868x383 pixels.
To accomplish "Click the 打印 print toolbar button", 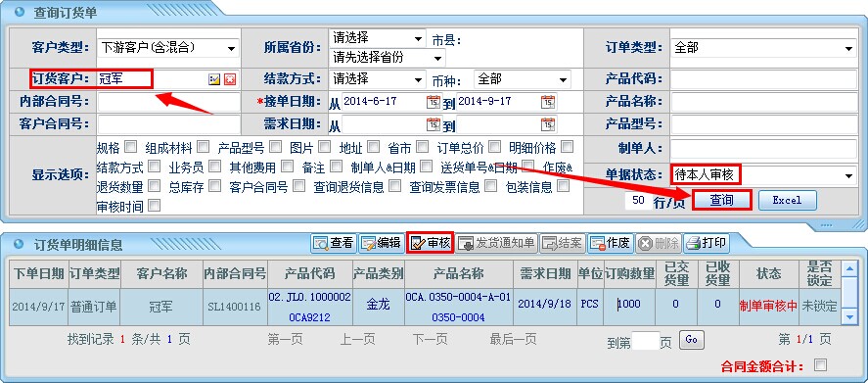I will pyautogui.click(x=707, y=243).
